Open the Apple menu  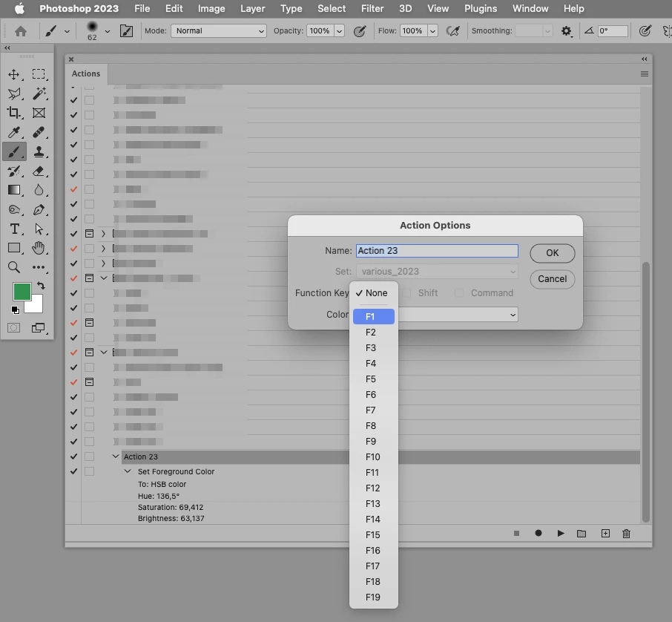tap(20, 9)
